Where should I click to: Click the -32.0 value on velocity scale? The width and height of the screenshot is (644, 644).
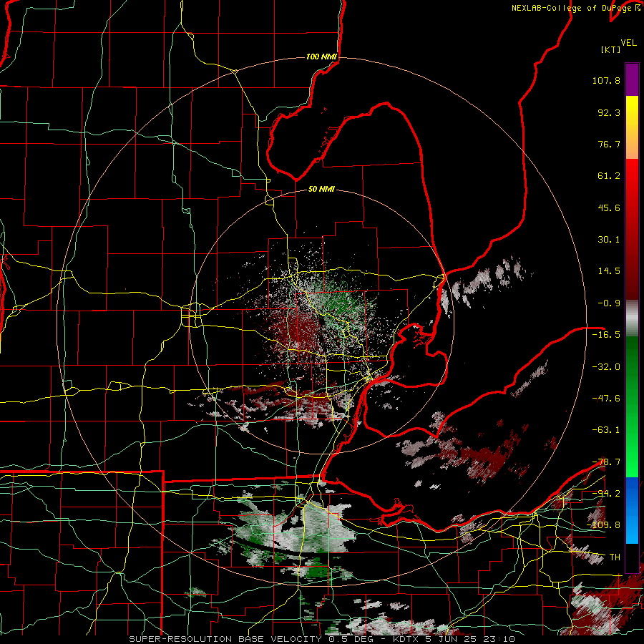[x=606, y=367]
